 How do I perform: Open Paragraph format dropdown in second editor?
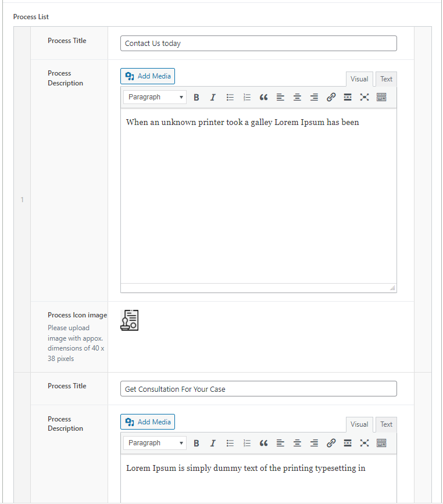tap(155, 443)
